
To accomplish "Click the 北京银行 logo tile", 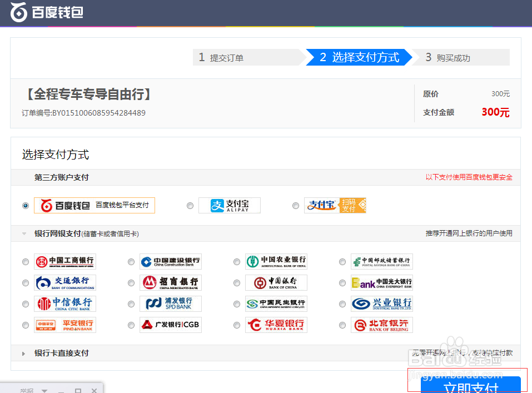I will pos(382,325).
